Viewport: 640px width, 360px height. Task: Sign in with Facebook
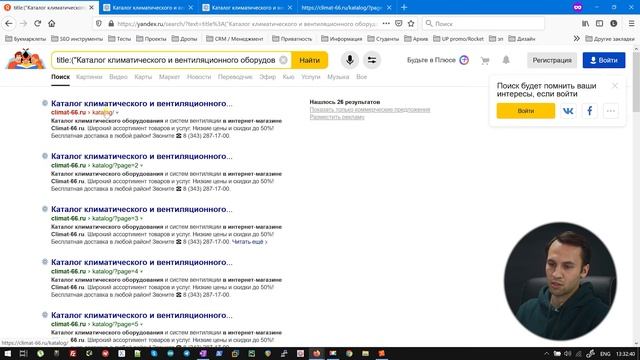pyautogui.click(x=589, y=111)
